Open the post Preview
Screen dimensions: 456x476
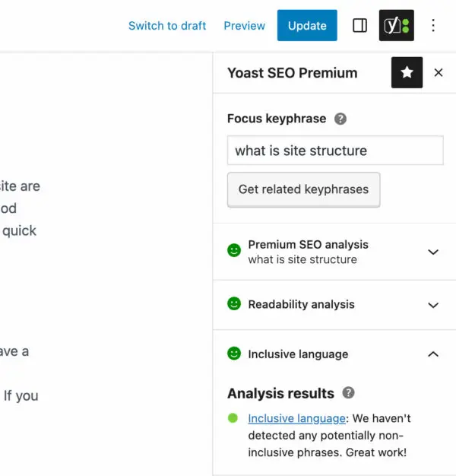pos(245,26)
